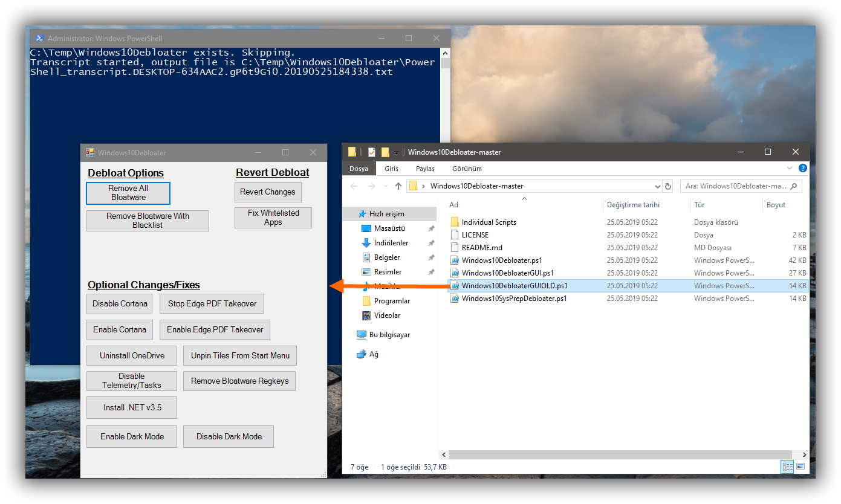Select Masaüstü in navigation pane

(389, 228)
